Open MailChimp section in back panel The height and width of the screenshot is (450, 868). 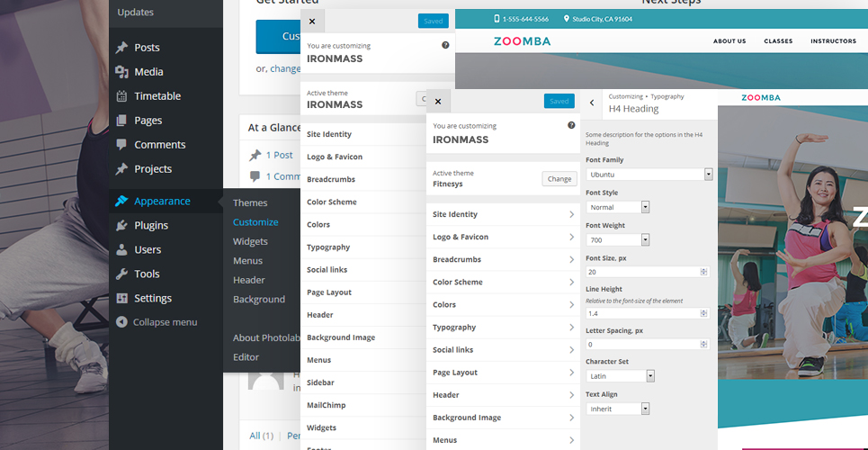[x=363, y=405]
